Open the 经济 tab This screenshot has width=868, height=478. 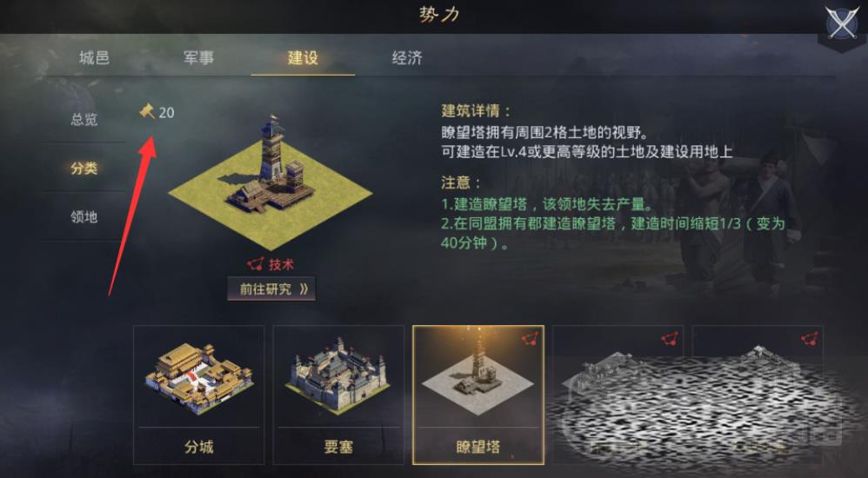[x=407, y=57]
